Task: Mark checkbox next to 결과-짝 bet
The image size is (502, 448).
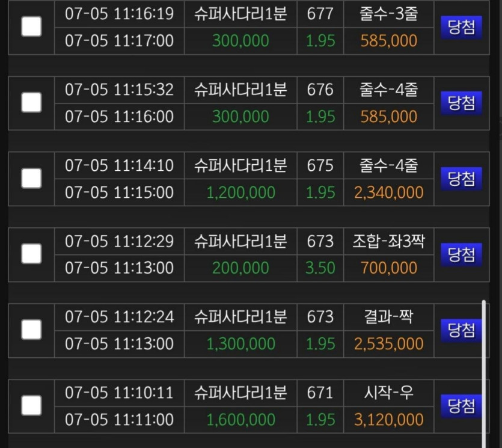Action: (x=31, y=330)
